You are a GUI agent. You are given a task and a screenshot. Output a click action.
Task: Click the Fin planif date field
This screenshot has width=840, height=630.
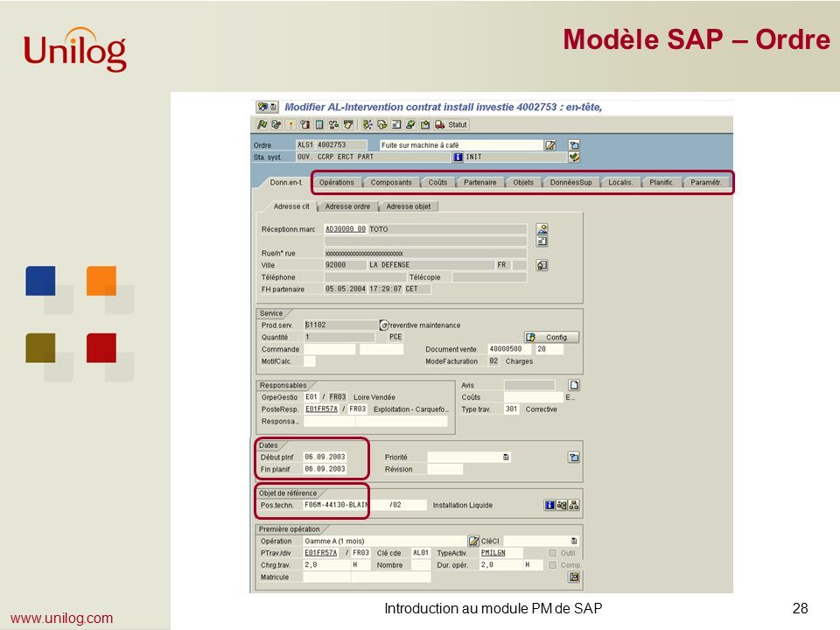(x=325, y=469)
